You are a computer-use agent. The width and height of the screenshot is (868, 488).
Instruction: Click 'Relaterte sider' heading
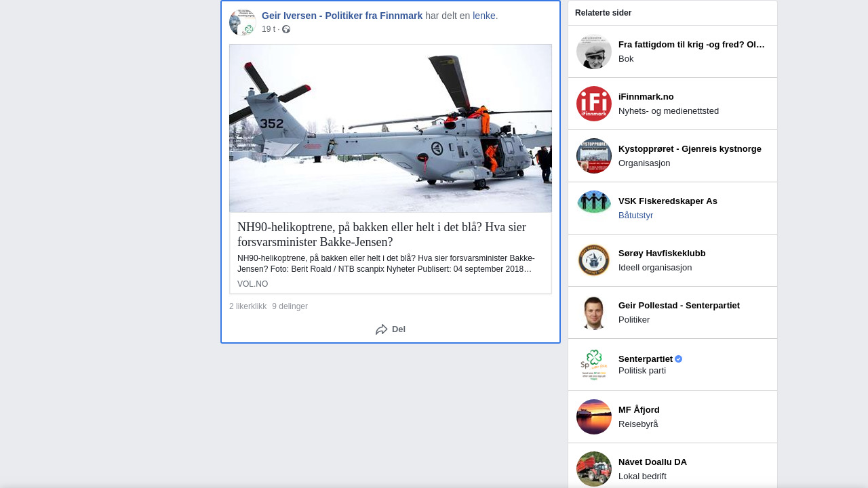(603, 13)
